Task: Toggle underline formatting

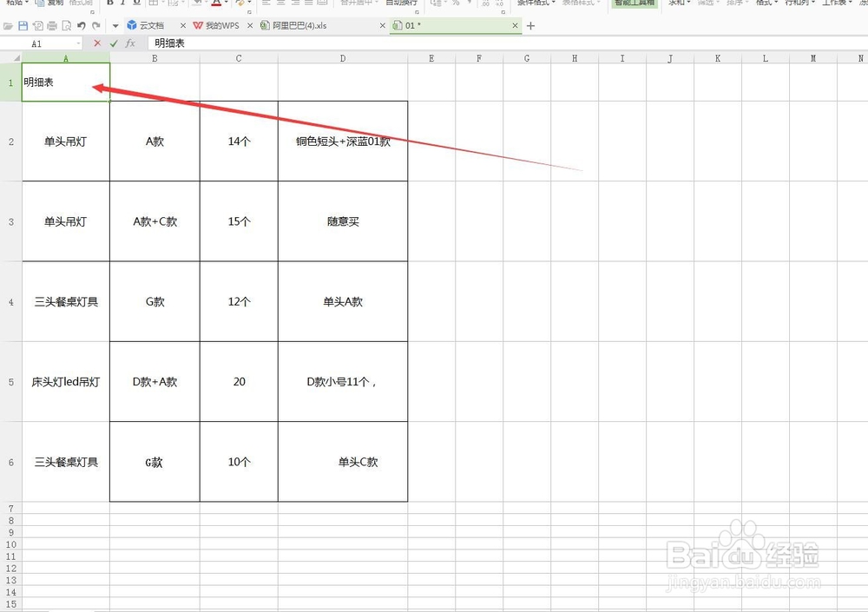Action: click(136, 4)
